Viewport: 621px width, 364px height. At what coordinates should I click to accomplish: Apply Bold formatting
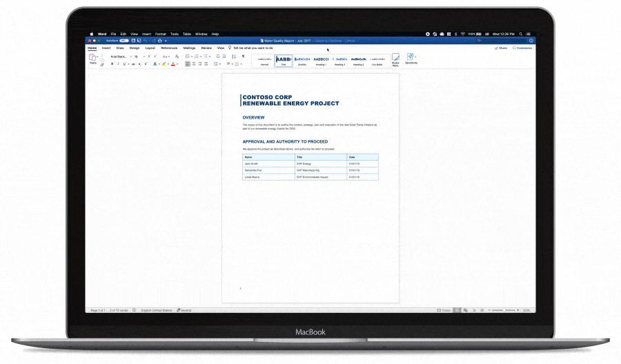(x=112, y=64)
